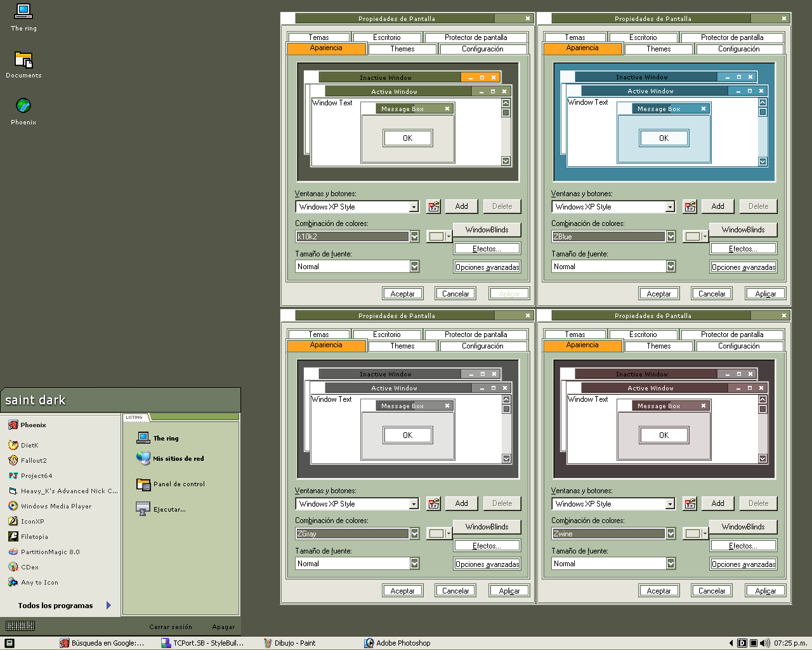Launch Phoenix from the desktop icon
Viewport: 812px width, 650px height.
[x=23, y=106]
